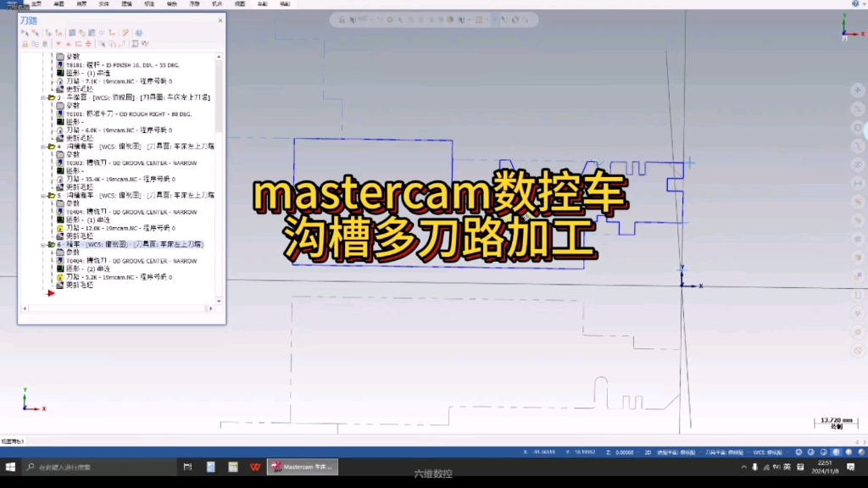Screen dimensions: 868x488
Task: Regenerate all dirty operations icon
Action: [x=58, y=33]
